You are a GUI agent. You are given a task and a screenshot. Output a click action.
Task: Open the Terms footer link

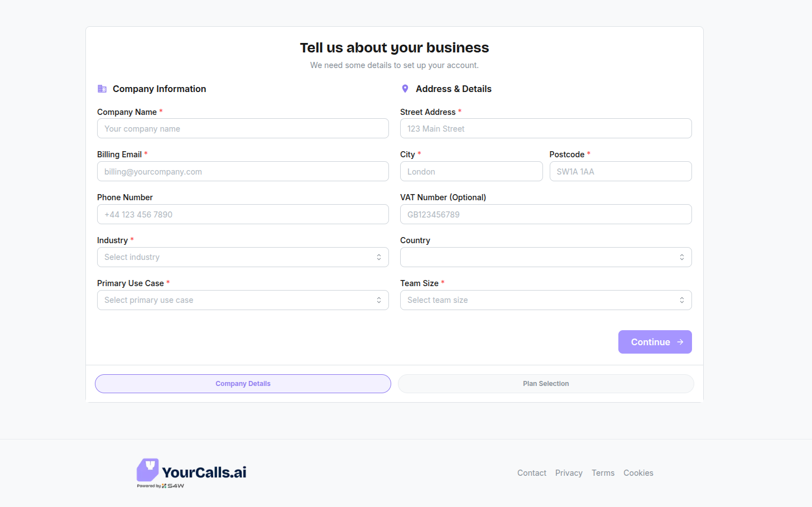[x=603, y=473]
